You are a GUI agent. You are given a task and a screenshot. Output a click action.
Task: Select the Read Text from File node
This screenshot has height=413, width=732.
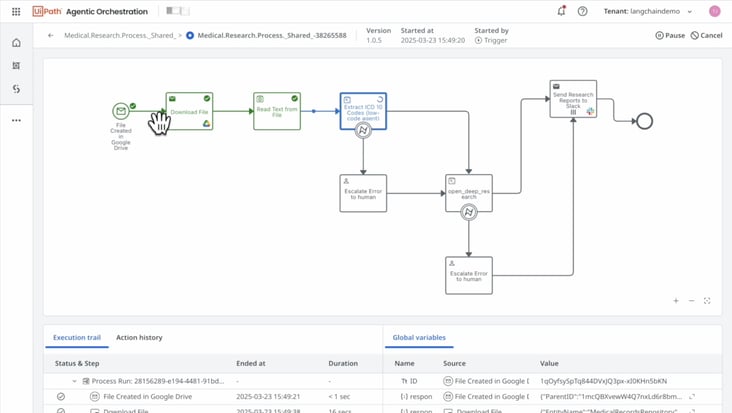click(x=277, y=111)
